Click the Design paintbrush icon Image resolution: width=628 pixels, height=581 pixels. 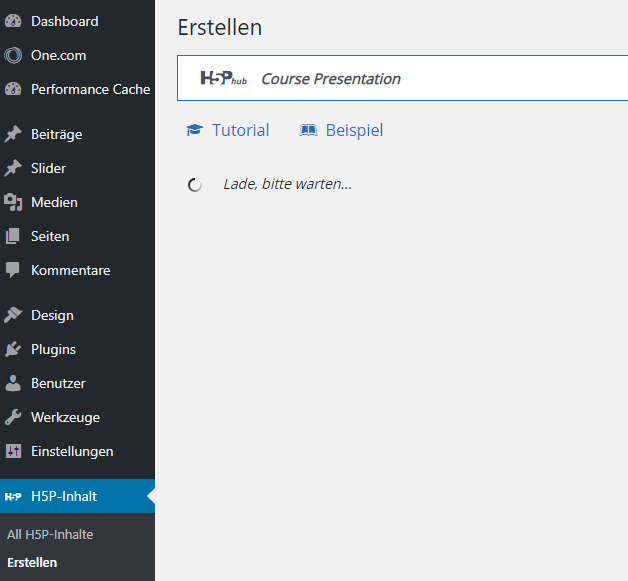[13, 315]
